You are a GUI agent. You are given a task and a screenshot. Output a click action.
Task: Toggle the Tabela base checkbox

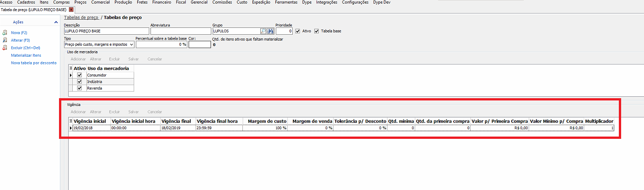pyautogui.click(x=316, y=31)
